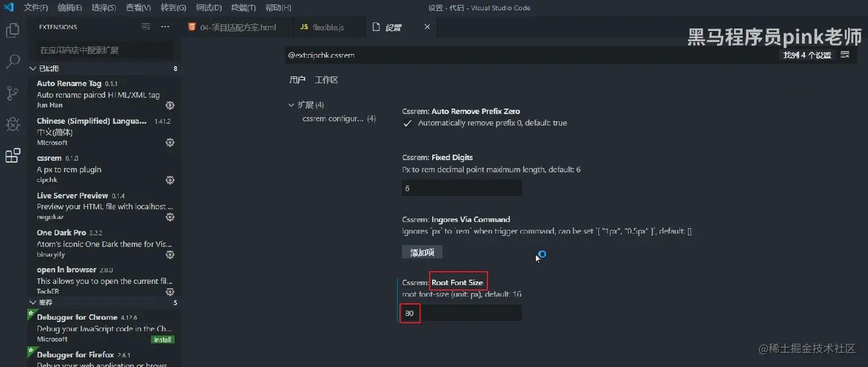Screen dimensions: 868x367
Task: Click the Cssrem: Auto Remove Prefix Zero title
Action: click(461, 112)
